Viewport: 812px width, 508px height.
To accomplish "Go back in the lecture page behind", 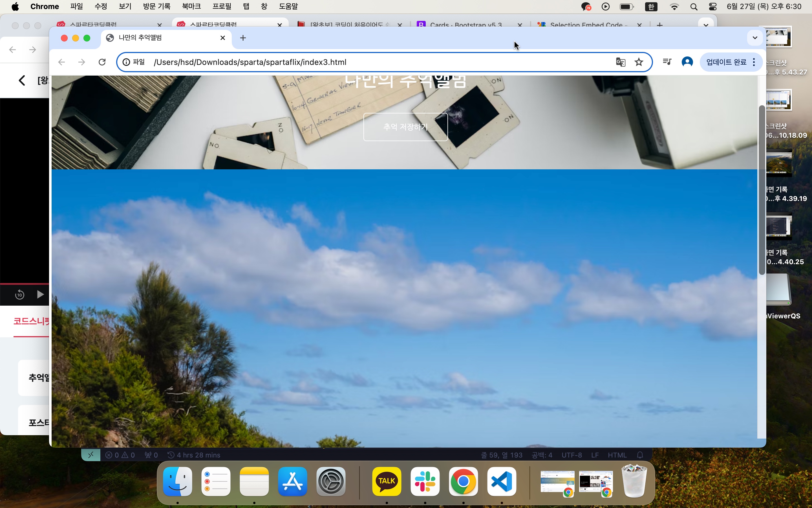I will (x=22, y=80).
